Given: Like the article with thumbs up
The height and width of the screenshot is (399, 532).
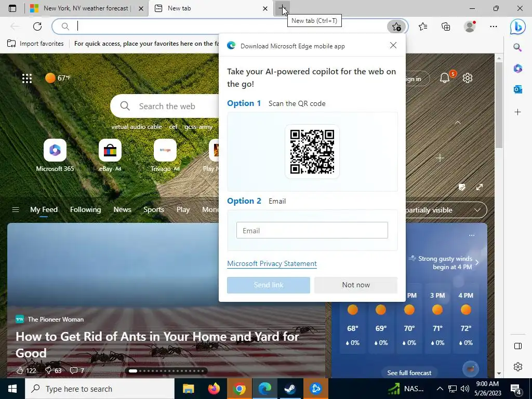Looking at the screenshot, I should (x=20, y=370).
